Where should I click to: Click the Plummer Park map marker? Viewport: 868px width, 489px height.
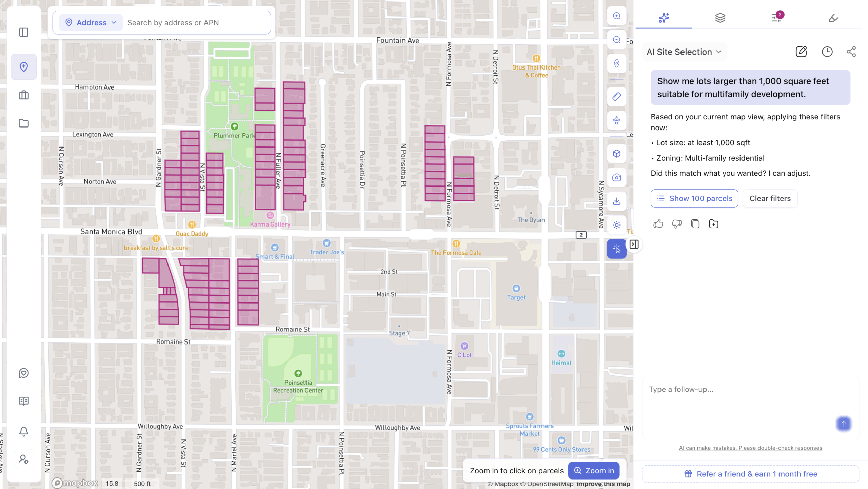pyautogui.click(x=234, y=127)
